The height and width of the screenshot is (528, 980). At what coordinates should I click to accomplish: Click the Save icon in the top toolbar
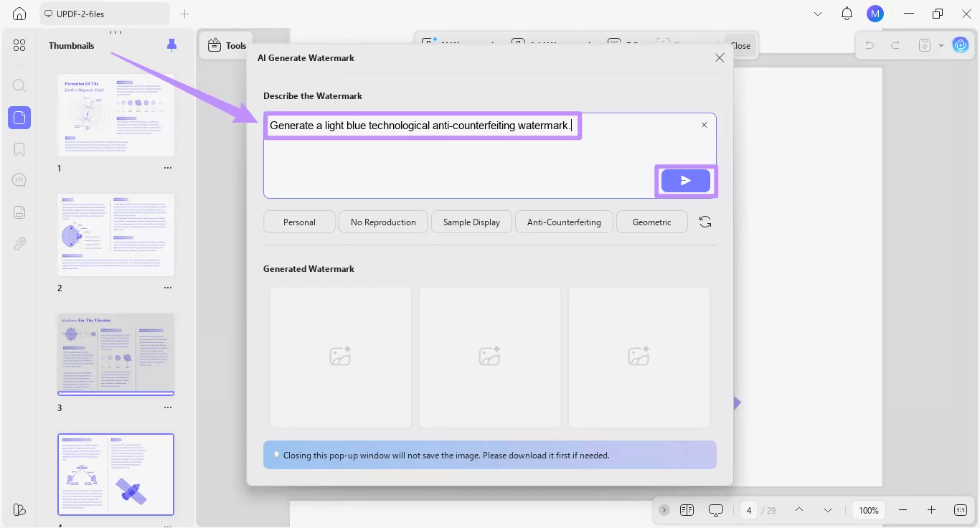(x=924, y=45)
